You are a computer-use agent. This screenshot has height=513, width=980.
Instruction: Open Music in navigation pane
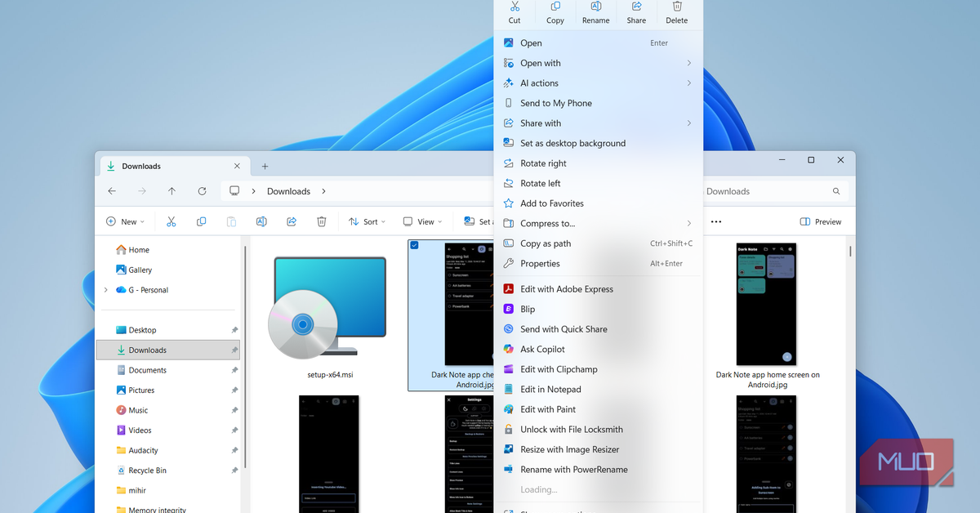tap(170, 410)
